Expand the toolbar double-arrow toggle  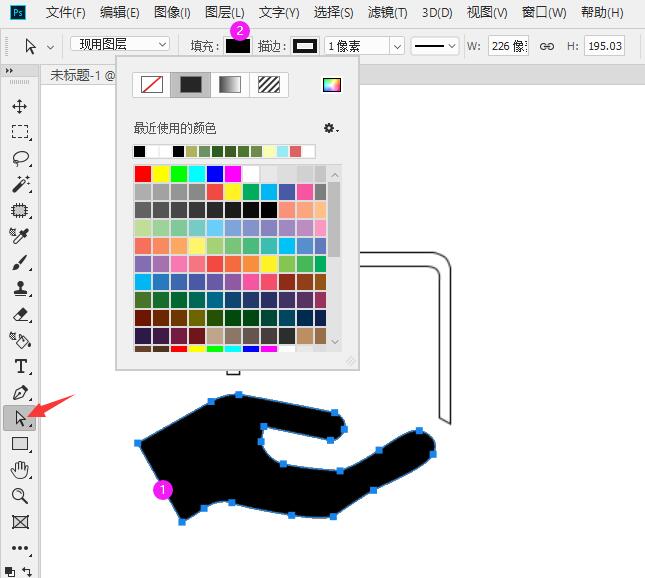[9, 71]
